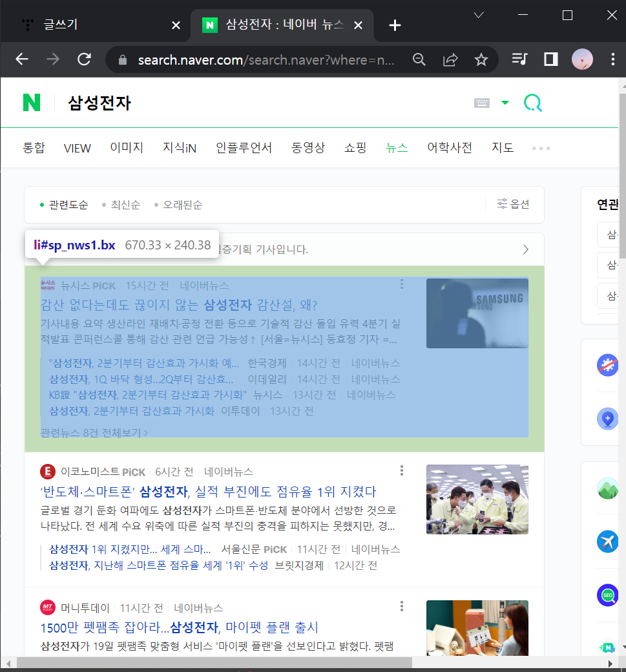
Task: Open a new browser tab
Action: coord(395,25)
